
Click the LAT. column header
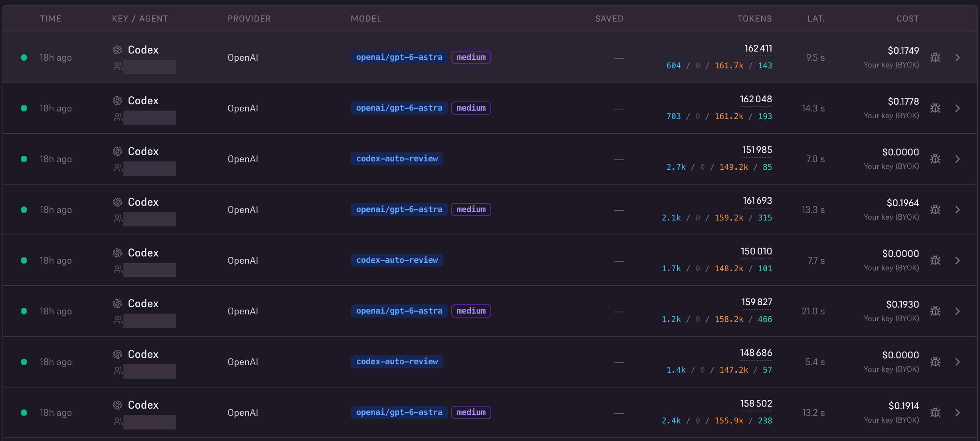click(x=816, y=19)
